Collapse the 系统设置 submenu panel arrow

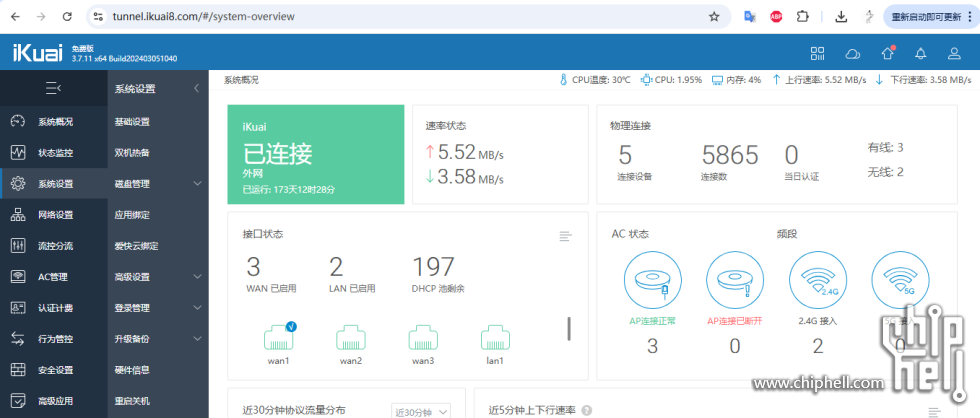196,89
